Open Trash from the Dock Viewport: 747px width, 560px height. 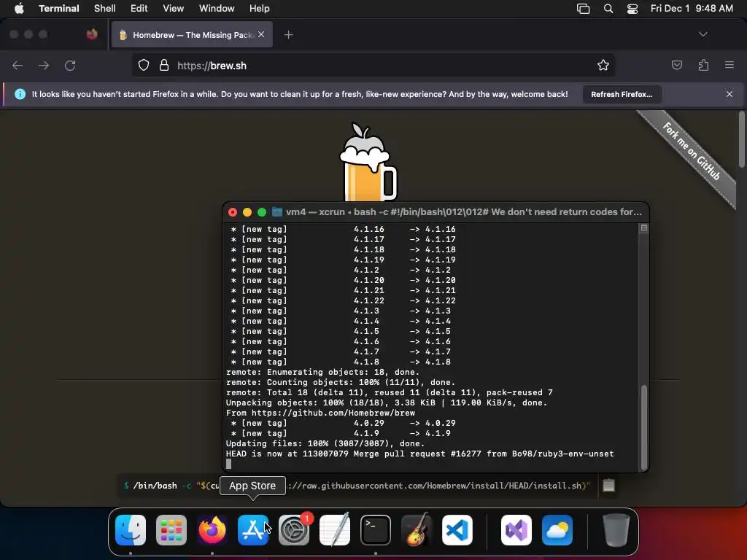coord(616,530)
